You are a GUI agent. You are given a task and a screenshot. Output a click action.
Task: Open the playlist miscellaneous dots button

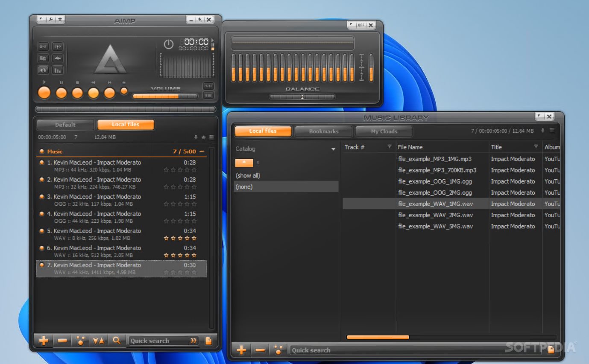81,341
